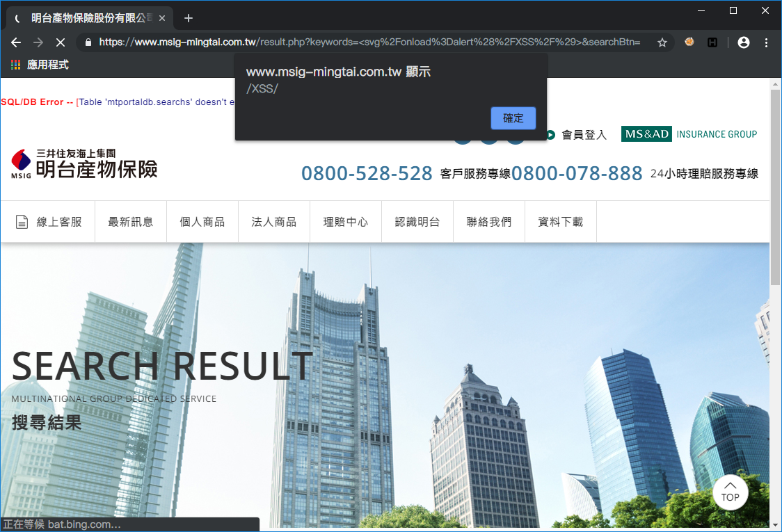The image size is (782, 532).
Task: Open the 法人商品 menu item
Action: (274, 222)
